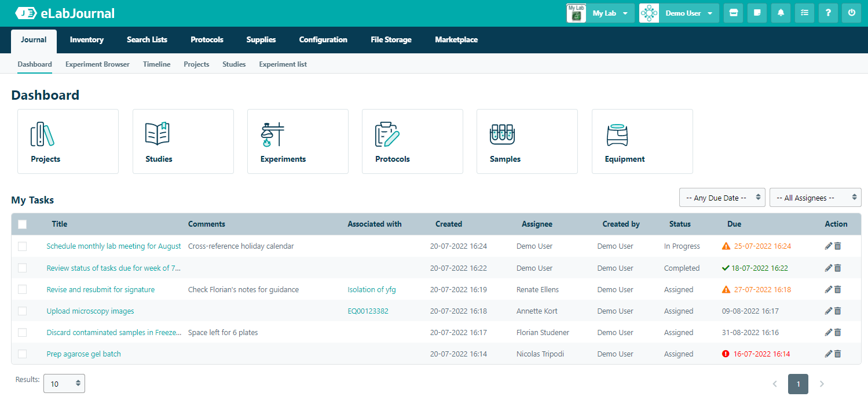Check the box for 'Revise and resubmit for signature'
868x400 pixels.
(22, 289)
